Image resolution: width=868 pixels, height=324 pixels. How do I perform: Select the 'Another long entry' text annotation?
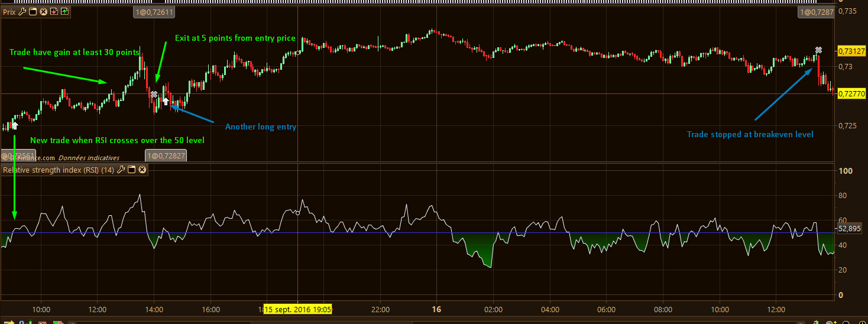click(x=261, y=127)
